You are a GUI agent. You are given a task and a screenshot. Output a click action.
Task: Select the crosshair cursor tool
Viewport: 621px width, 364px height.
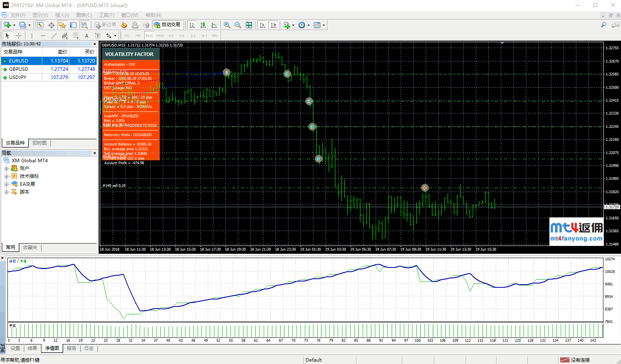point(18,36)
